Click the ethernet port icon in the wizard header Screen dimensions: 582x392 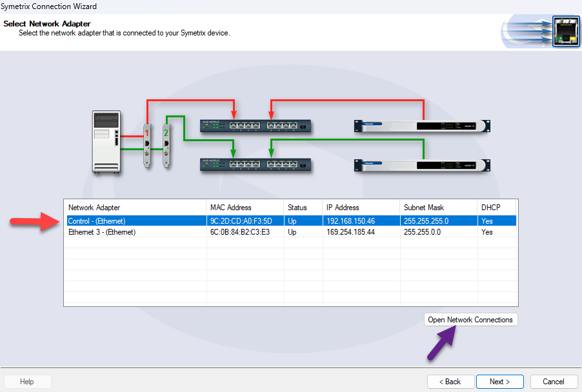567,30
